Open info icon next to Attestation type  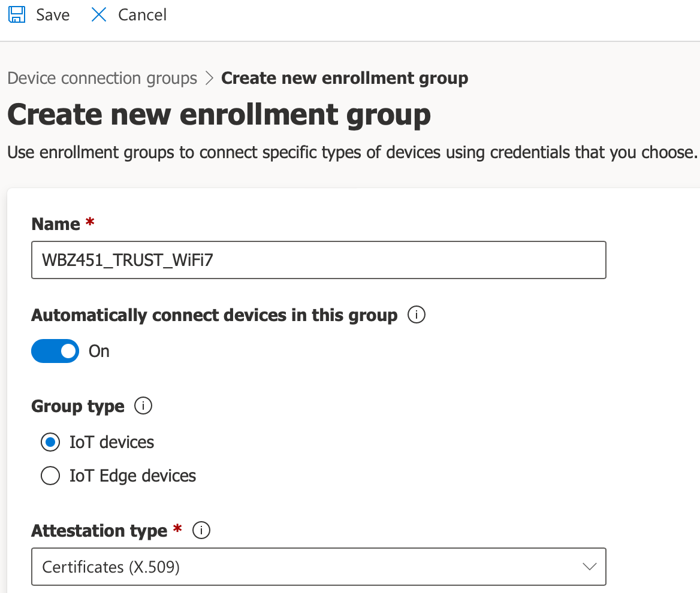point(201,531)
